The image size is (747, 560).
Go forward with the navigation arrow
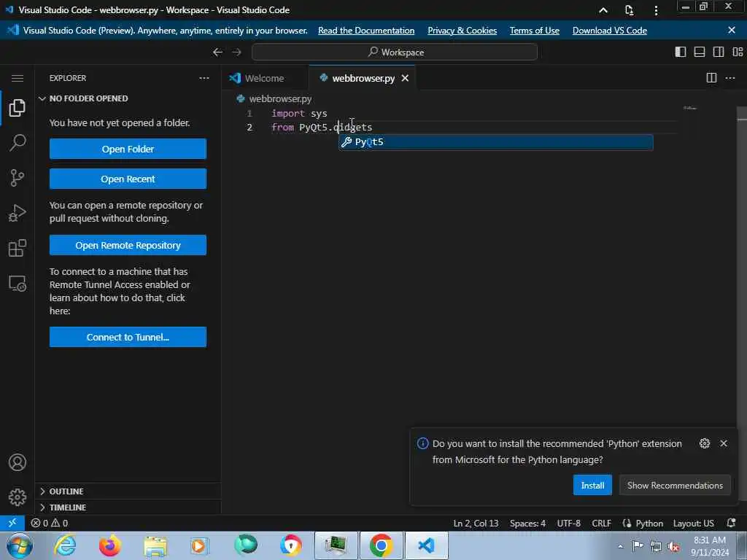tap(236, 52)
